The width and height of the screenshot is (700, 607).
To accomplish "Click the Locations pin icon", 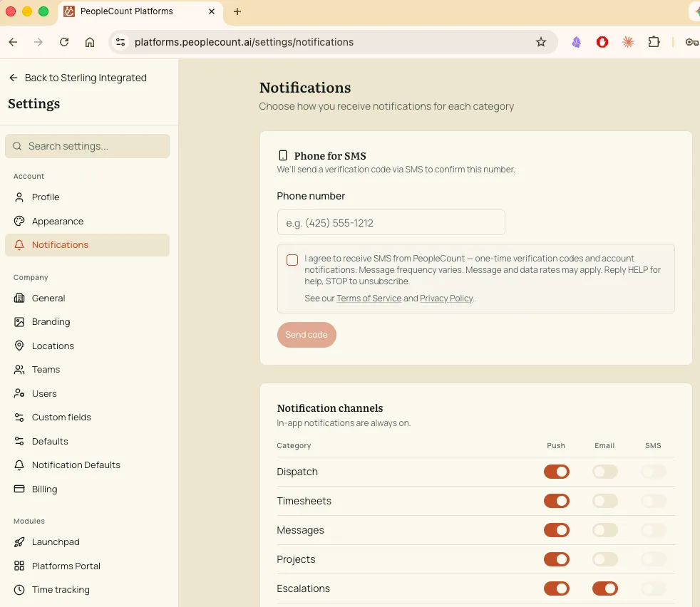I will (19, 346).
